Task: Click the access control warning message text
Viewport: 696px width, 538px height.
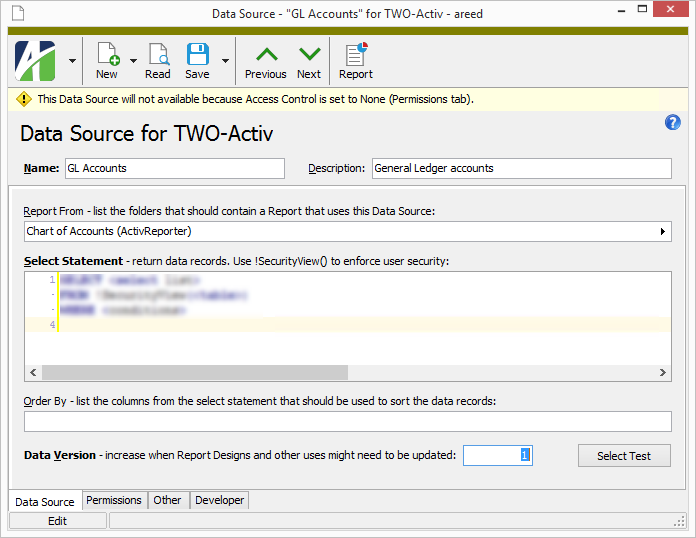Action: [x=255, y=99]
